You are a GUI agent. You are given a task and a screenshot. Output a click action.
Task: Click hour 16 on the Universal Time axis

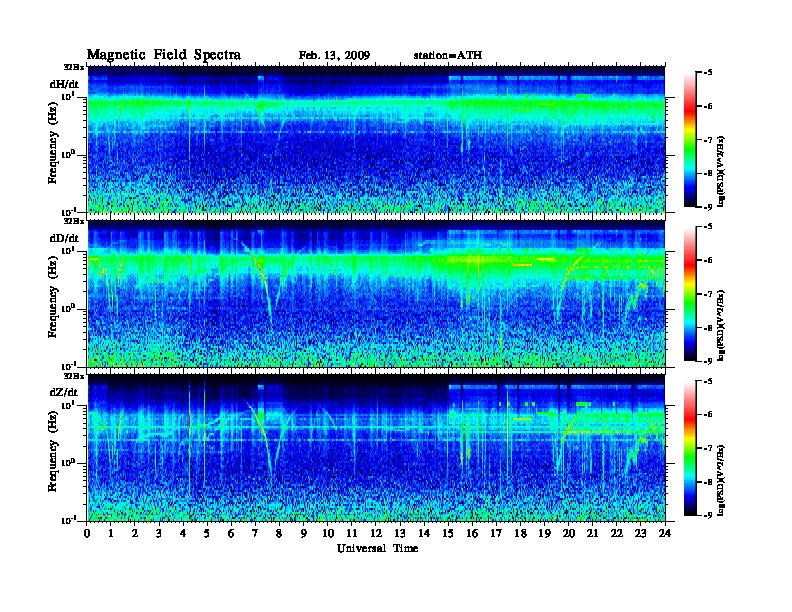coord(472,533)
